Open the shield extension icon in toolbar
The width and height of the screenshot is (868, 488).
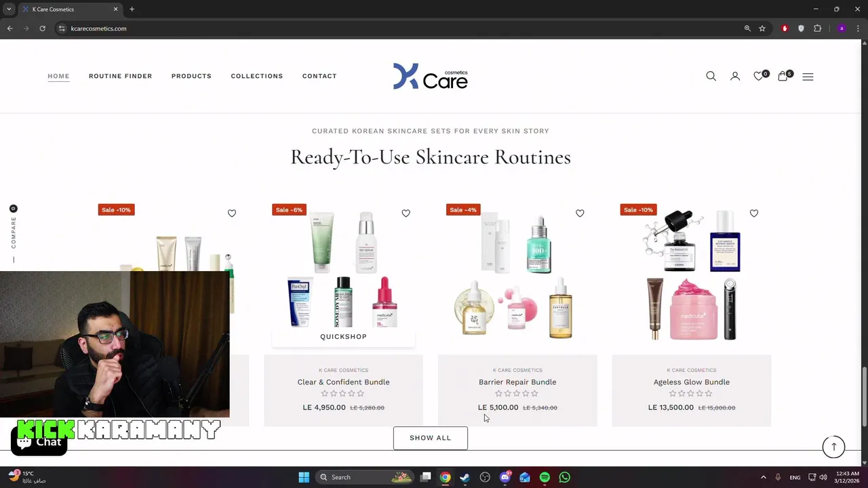[801, 28]
